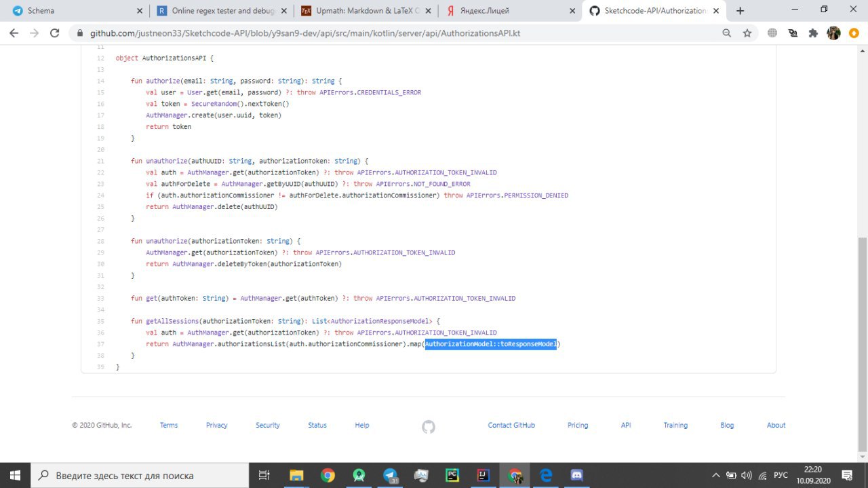Close the Яндекс.Лицей tab
868x488 pixels.
pos(572,11)
